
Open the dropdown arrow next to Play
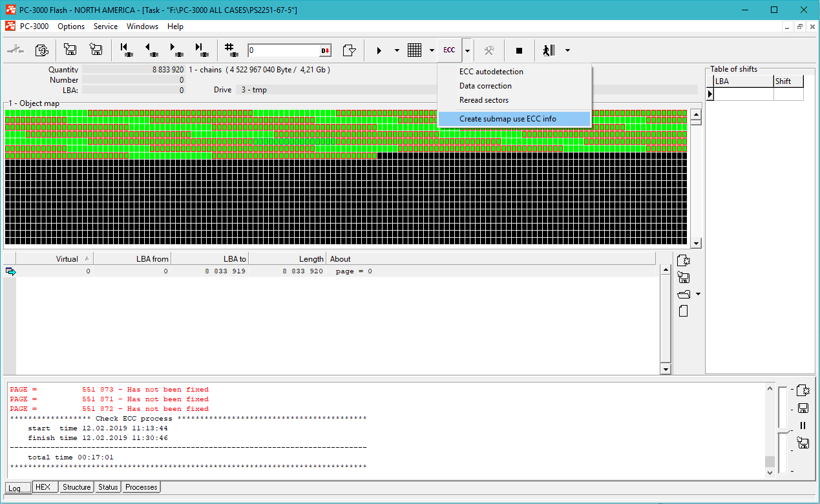[x=397, y=50]
